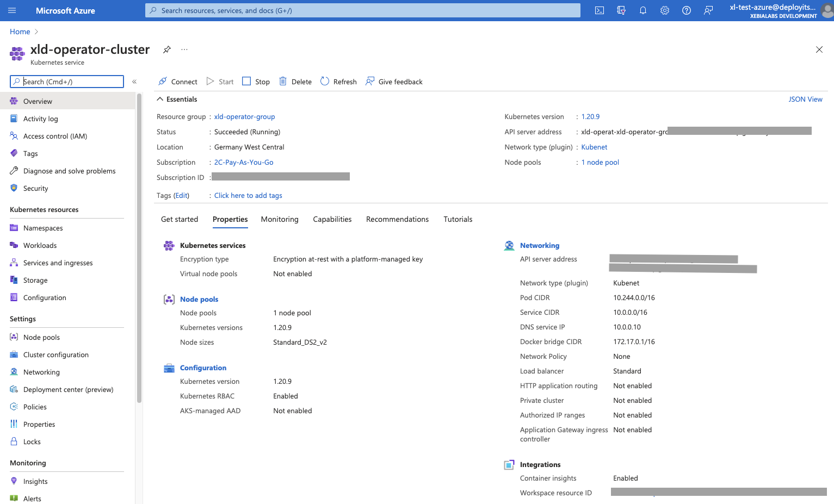834x504 pixels.
Task: Open the Node pools section heading link
Action: click(x=199, y=299)
